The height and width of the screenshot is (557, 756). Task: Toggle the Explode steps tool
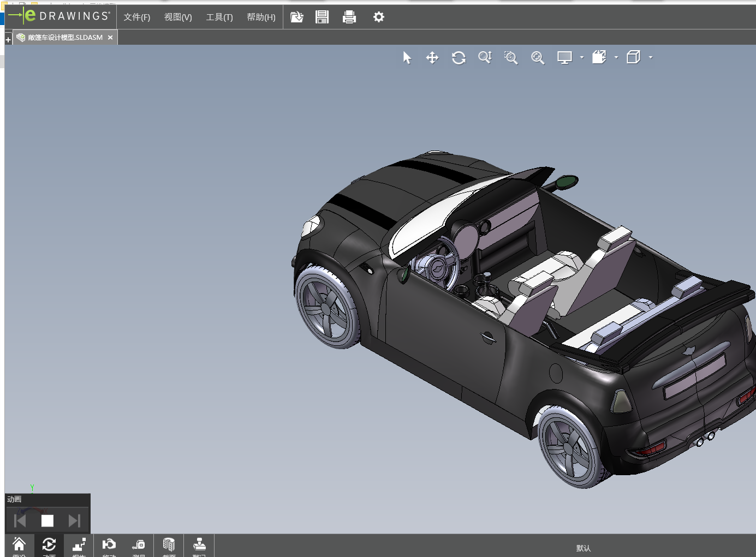coord(79,545)
